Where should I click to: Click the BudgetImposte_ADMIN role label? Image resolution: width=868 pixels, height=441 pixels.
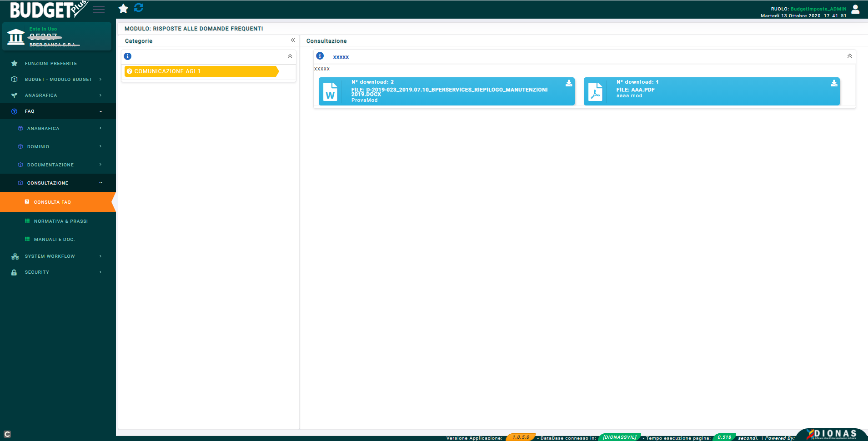point(818,9)
